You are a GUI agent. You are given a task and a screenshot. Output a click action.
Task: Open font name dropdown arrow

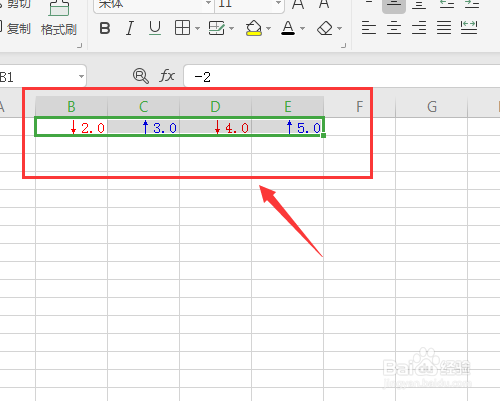[208, 3]
